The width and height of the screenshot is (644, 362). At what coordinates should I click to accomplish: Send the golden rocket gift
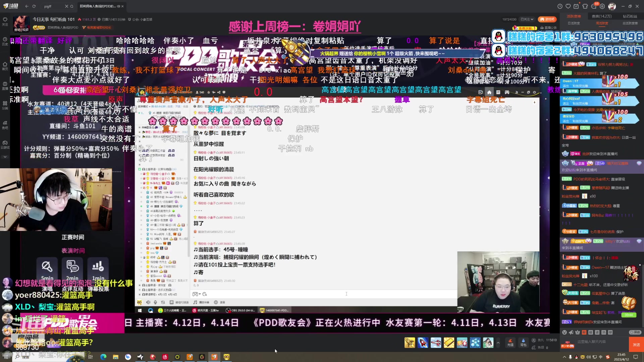410,343
